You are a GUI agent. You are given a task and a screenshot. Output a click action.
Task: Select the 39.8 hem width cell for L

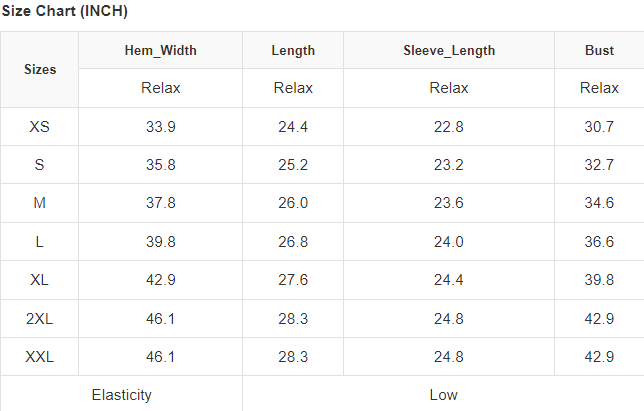pyautogui.click(x=160, y=242)
